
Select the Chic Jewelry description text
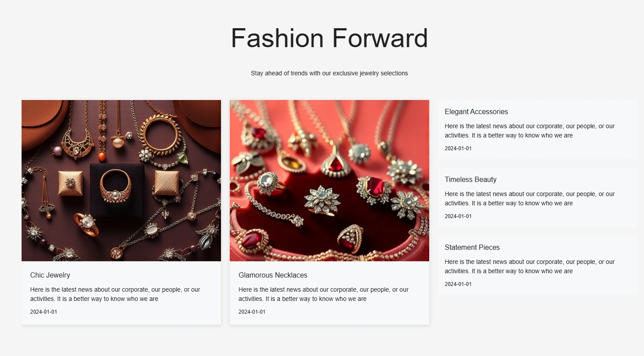(x=115, y=294)
